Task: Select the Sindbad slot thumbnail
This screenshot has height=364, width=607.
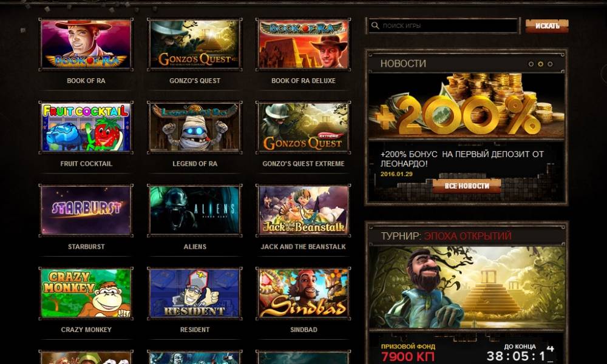Action: pyautogui.click(x=303, y=293)
